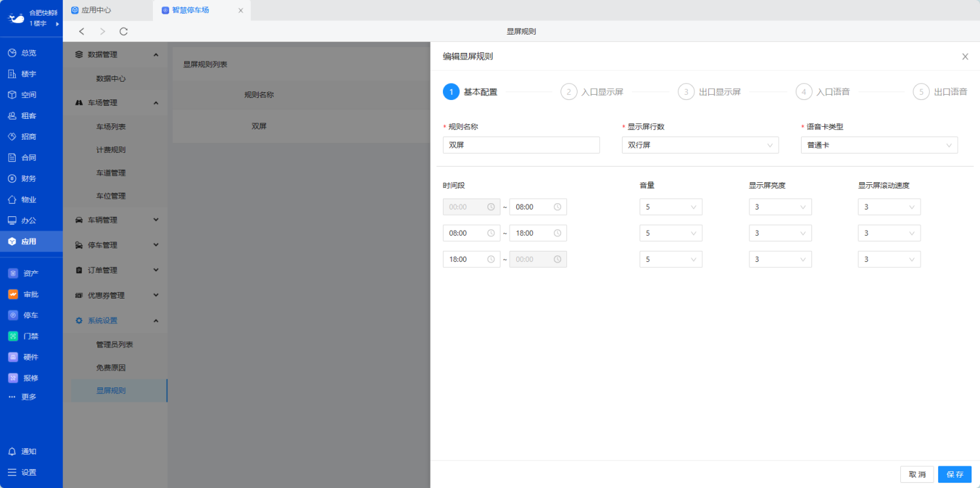The image size is (980, 488).
Task: Expand the 车辆管理 menu group
Action: [155, 220]
